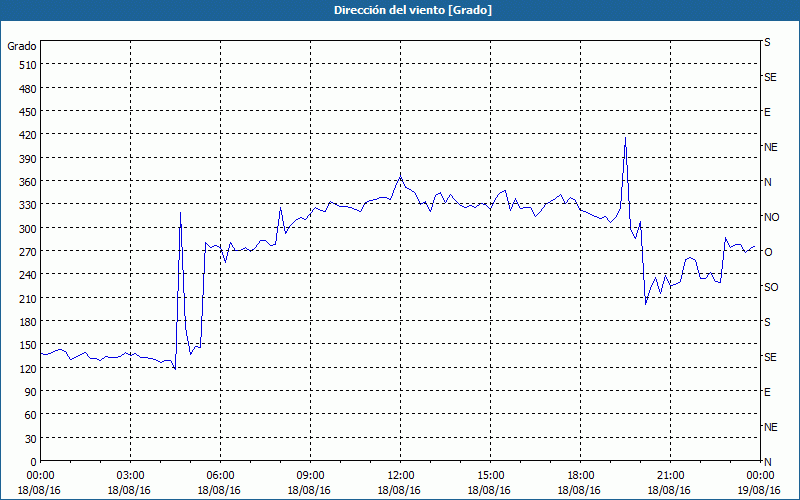The image size is (800, 500).
Task: Click the 'S' compass label level with 180
Action: (767, 322)
